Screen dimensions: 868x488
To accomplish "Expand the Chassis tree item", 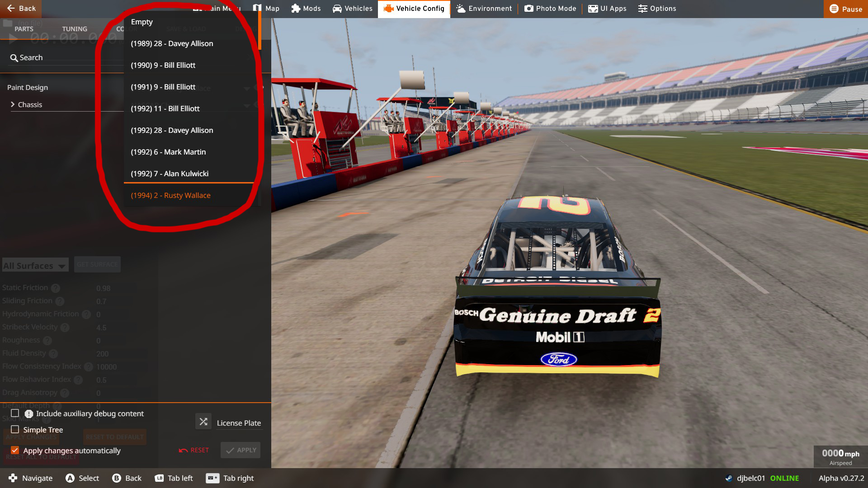I will point(26,104).
